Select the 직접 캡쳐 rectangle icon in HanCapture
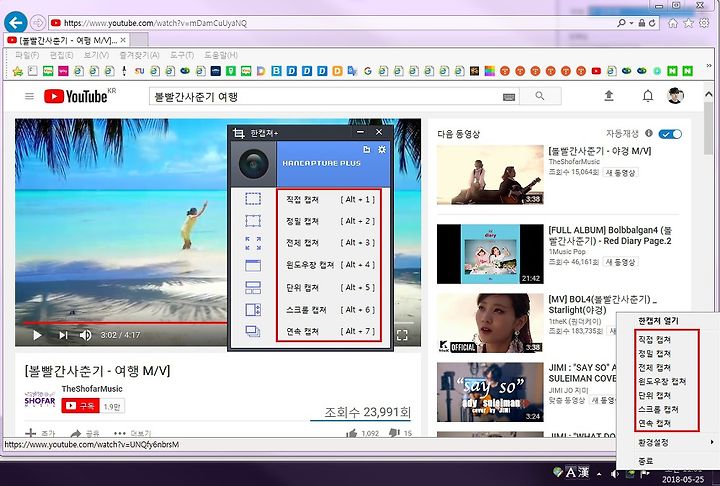Image resolution: width=720 pixels, height=486 pixels. point(253,199)
